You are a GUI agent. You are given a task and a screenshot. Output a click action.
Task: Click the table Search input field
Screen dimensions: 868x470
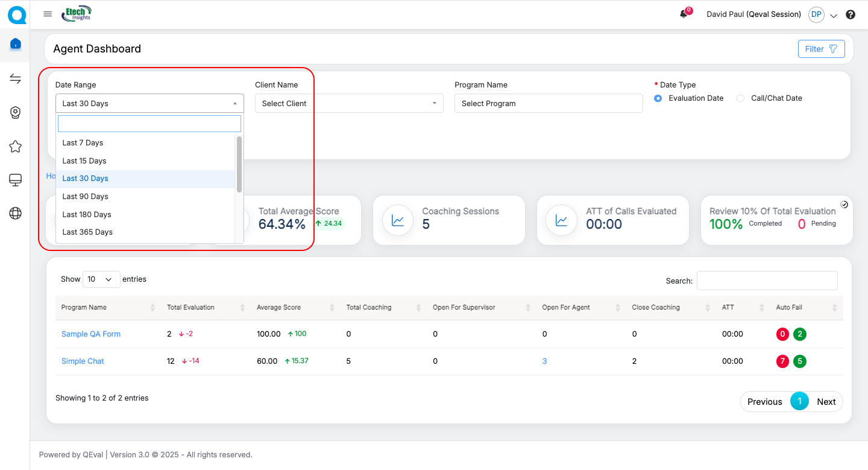767,281
